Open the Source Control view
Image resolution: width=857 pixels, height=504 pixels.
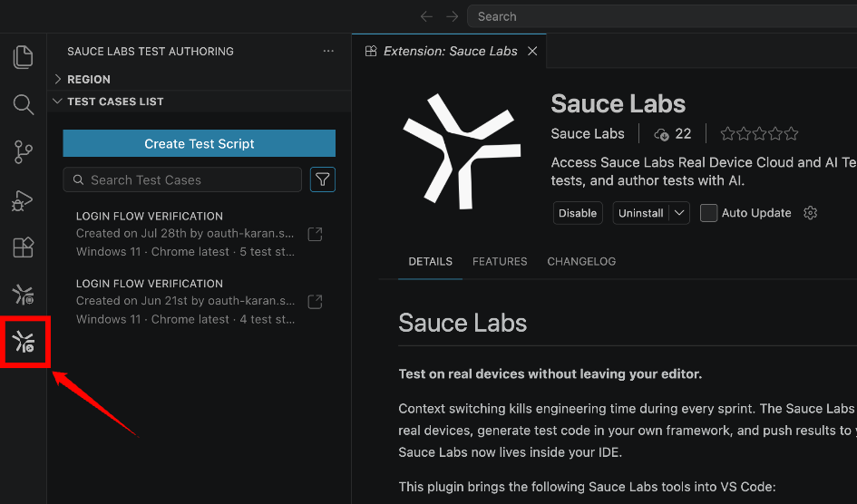23,151
